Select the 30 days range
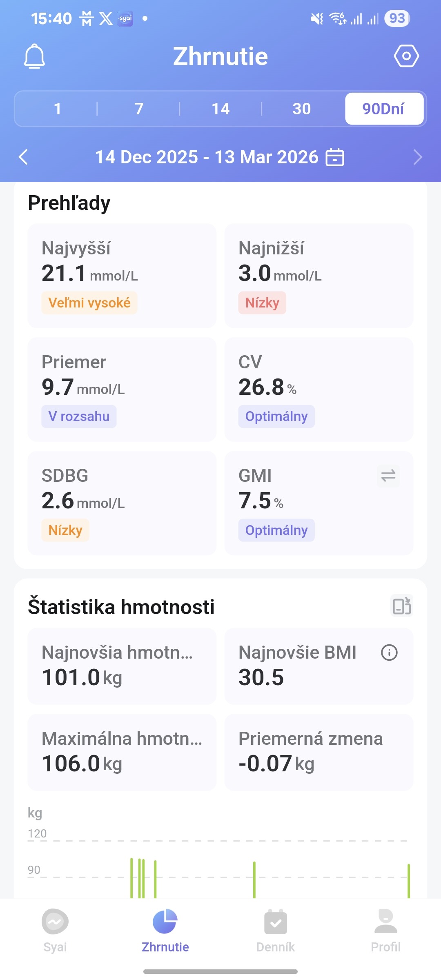Image resolution: width=441 pixels, height=980 pixels. (x=302, y=109)
